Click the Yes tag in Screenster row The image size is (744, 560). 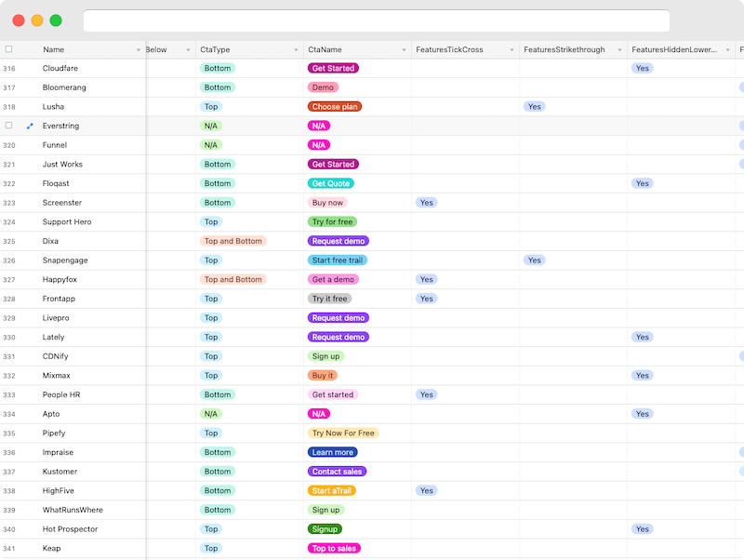(x=427, y=203)
